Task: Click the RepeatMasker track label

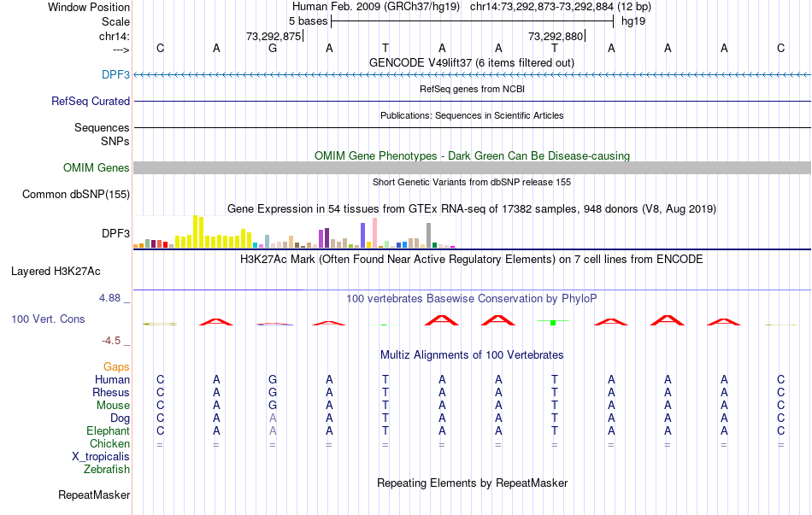Action: pos(94,495)
